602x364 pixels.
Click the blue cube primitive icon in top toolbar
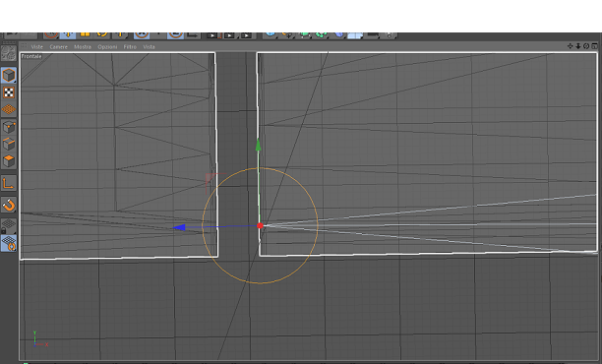(x=271, y=35)
